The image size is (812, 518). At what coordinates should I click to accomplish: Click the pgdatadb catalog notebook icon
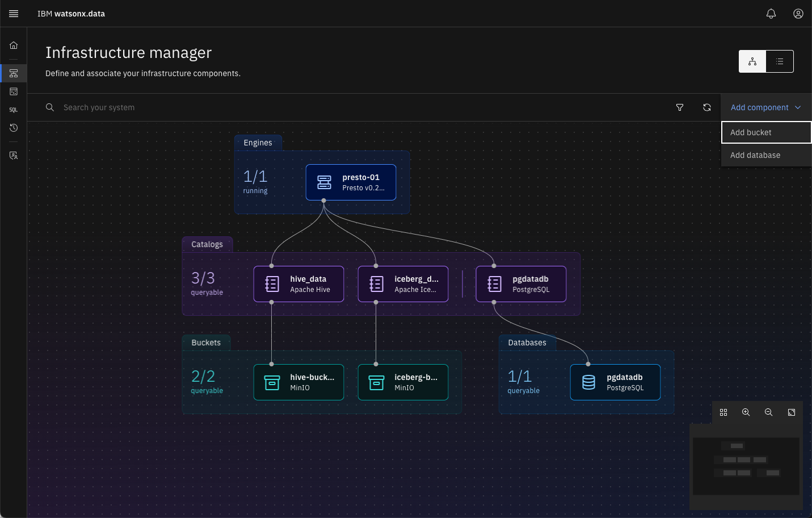tap(495, 284)
